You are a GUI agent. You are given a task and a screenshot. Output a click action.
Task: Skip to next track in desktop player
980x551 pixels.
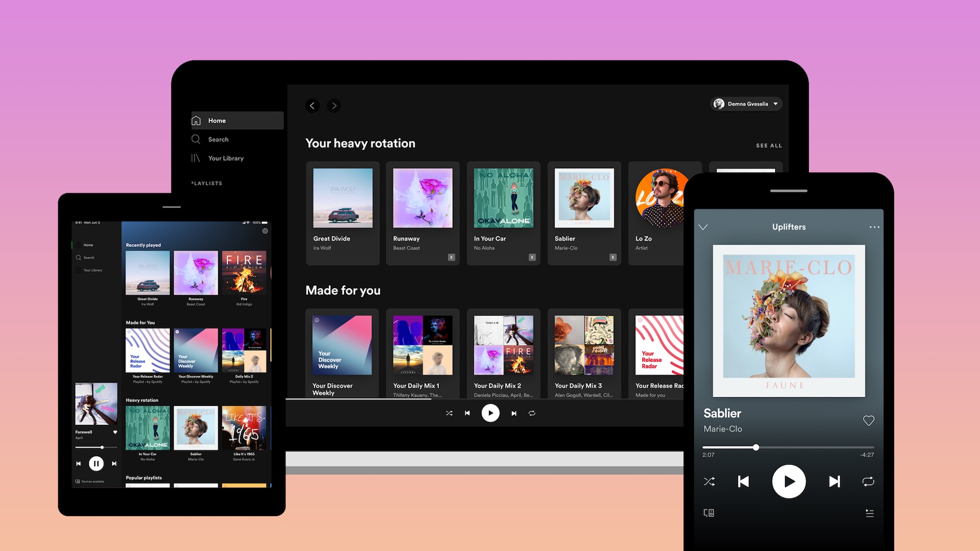pos(514,413)
